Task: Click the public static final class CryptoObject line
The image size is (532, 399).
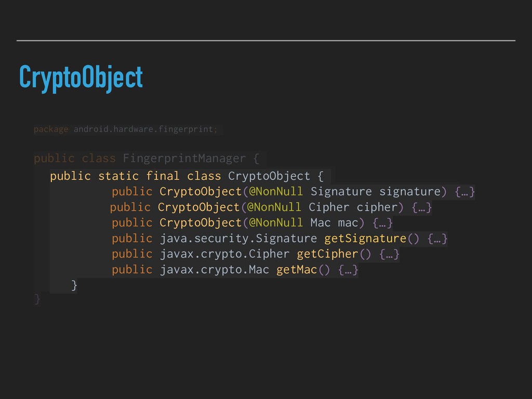Action: coord(187,176)
